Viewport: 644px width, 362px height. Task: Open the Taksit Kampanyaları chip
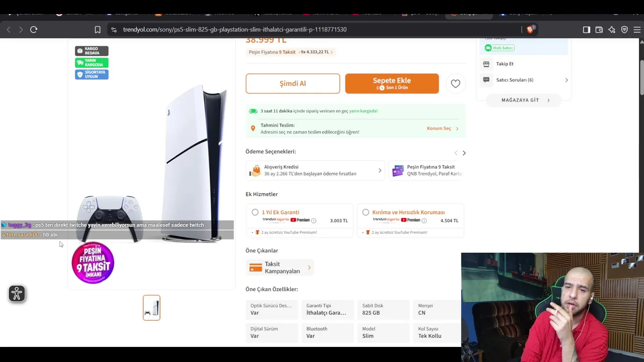click(x=280, y=267)
